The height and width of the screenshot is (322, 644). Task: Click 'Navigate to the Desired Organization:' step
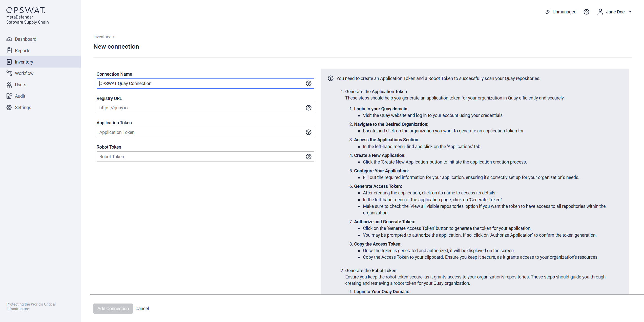point(391,124)
